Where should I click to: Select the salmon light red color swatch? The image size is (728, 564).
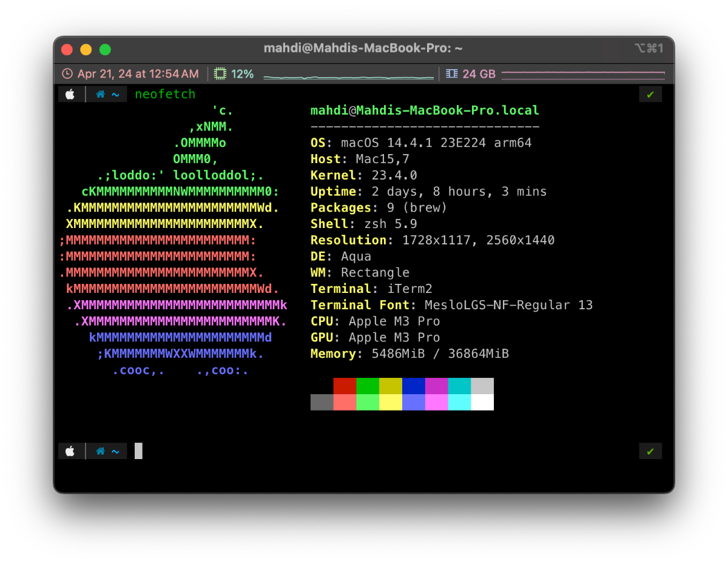click(345, 402)
